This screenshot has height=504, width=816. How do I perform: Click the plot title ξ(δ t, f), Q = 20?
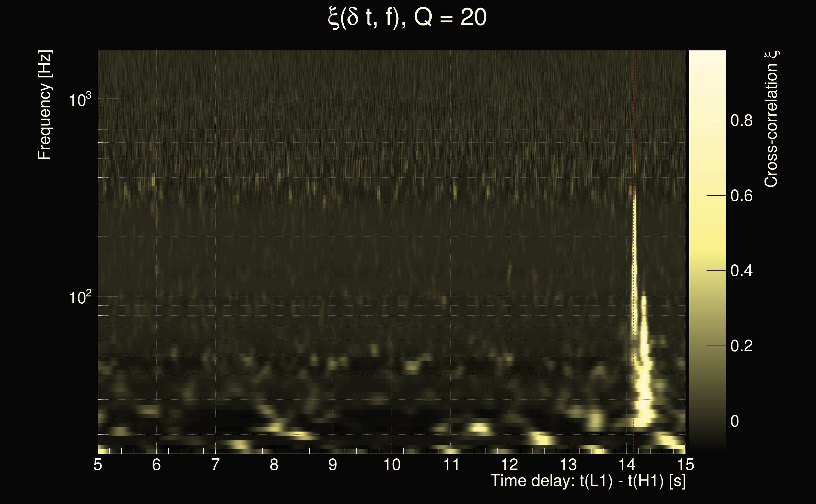pyautogui.click(x=407, y=17)
